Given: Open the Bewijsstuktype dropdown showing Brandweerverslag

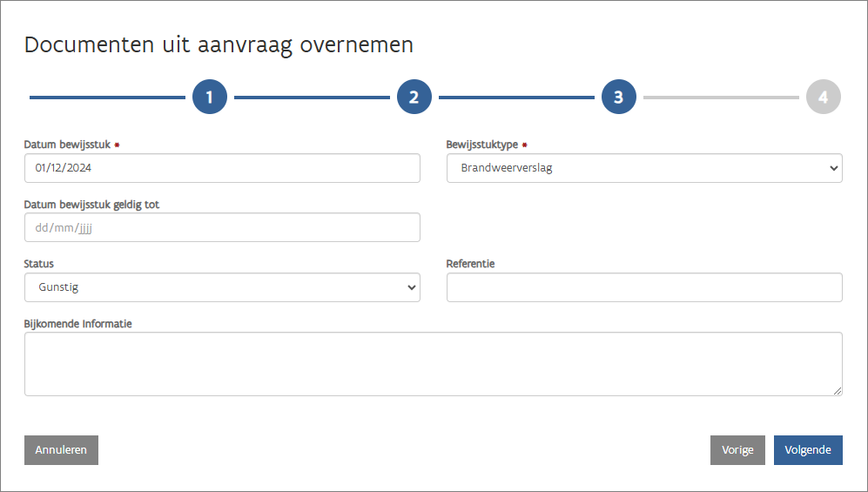Looking at the screenshot, I should [643, 168].
